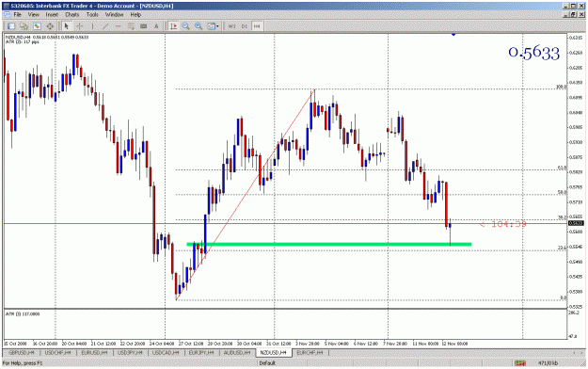Switch to the GBPUSD,H4 chart tab
This screenshot has height=369, width=588.
[x=22, y=353]
